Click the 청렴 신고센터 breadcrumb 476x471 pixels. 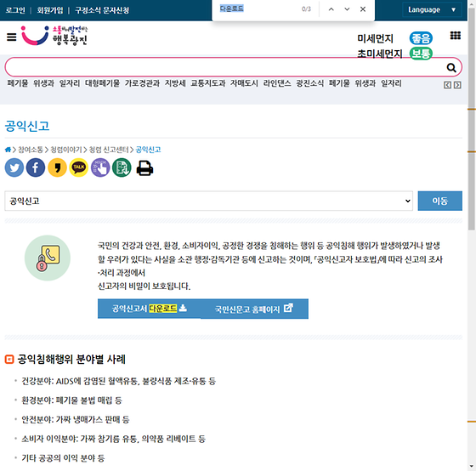109,150
